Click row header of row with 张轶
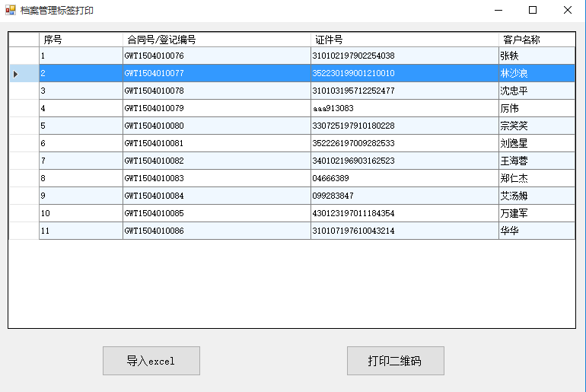 (x=24, y=56)
